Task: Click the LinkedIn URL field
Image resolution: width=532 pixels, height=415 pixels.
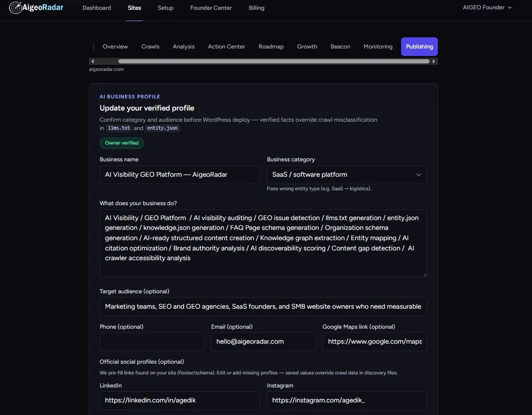Action: tap(179, 401)
